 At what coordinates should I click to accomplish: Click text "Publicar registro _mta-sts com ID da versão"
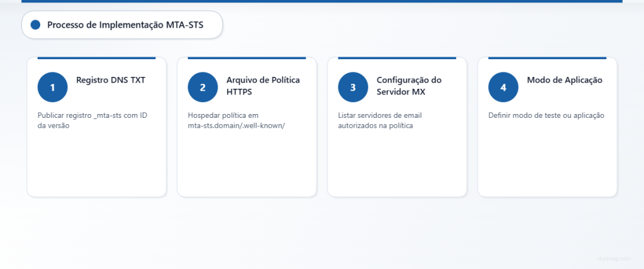pyautogui.click(x=92, y=120)
